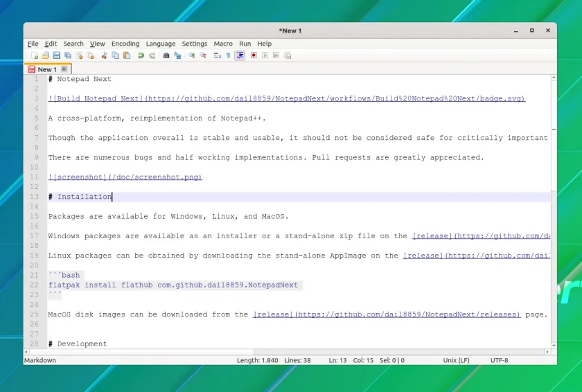Click the Close All toolbar icon
Screen dimensions: 582x392
click(x=90, y=55)
